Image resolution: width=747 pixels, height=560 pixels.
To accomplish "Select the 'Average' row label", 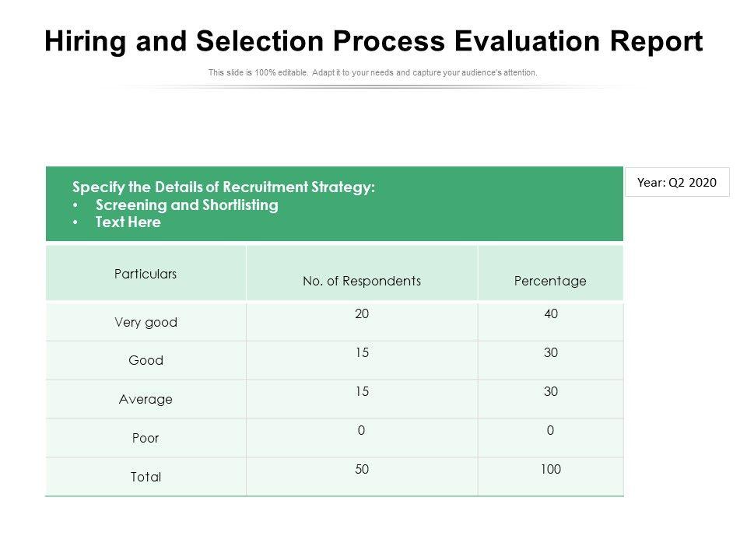I will pyautogui.click(x=146, y=399).
